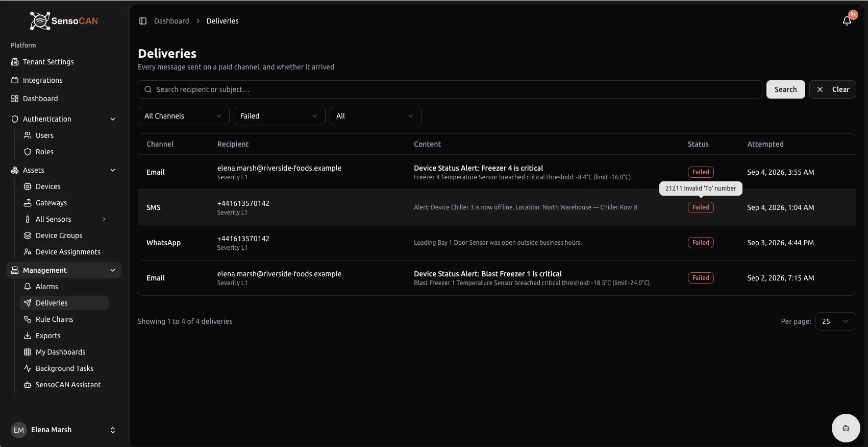868x447 pixels.
Task: Toggle sidebar panel icon beside breadcrumb
Action: [143, 21]
